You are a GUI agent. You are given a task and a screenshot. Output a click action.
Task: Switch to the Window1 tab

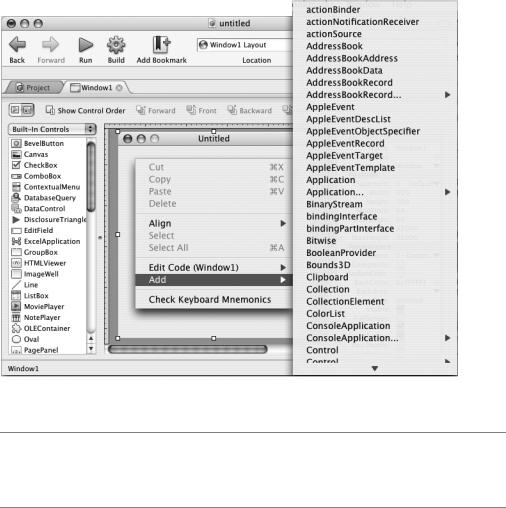pyautogui.click(x=96, y=88)
